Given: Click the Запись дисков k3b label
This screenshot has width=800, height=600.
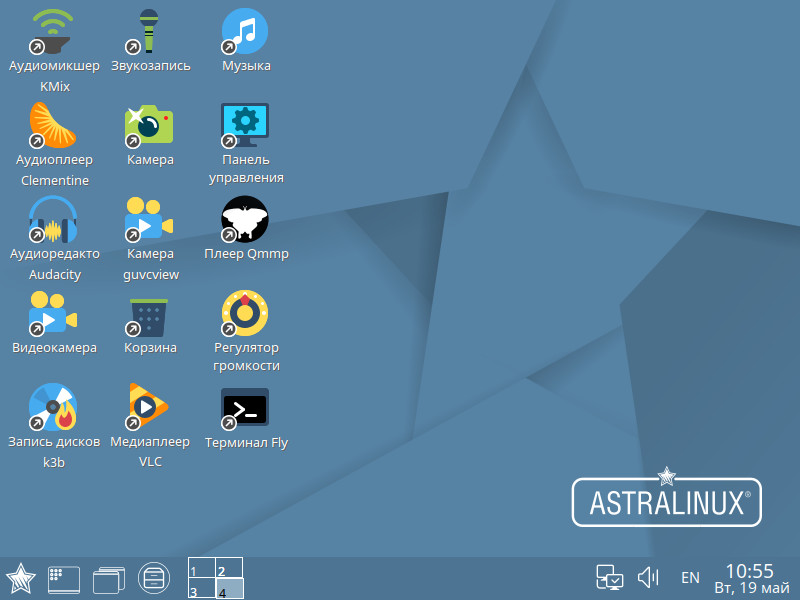Looking at the screenshot, I should (x=54, y=452).
